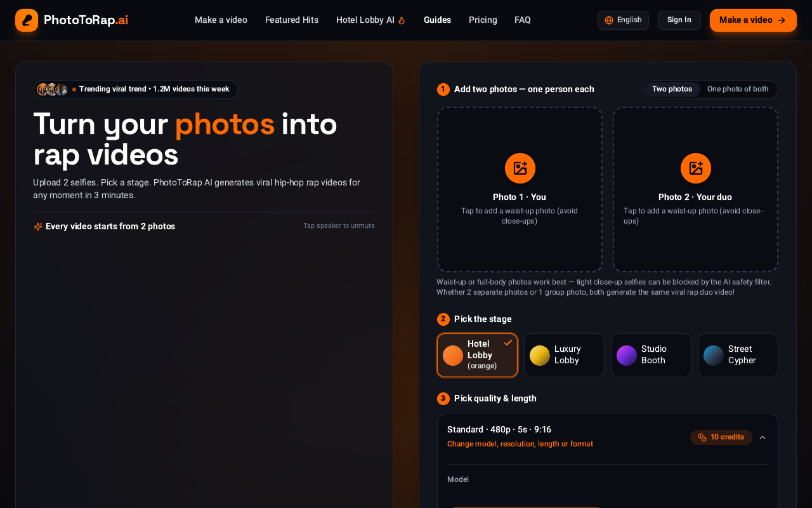Screen dimensions: 812x508
Task: Switch to 'One photo of both' mode
Action: coord(738,90)
